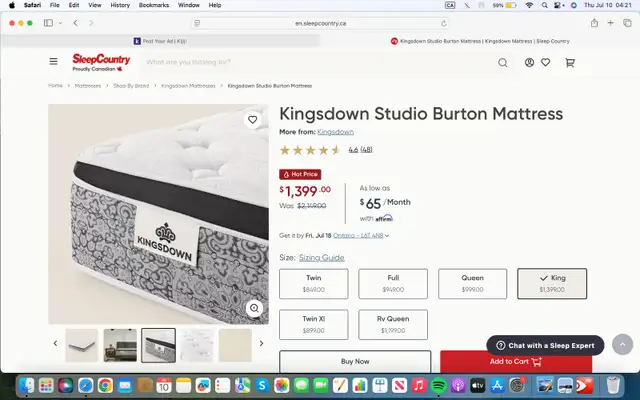Select the plain beige swatch thumbnail
This screenshot has width=640, height=400.
[235, 345]
